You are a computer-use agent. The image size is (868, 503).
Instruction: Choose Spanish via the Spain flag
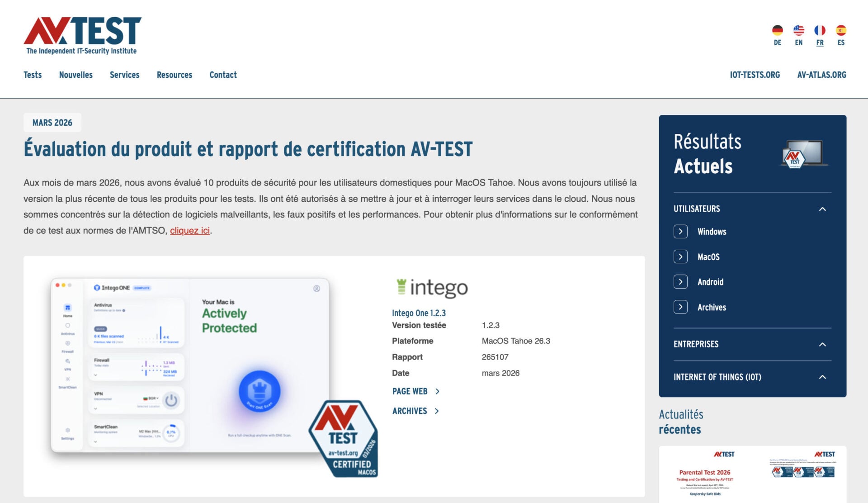(x=841, y=30)
